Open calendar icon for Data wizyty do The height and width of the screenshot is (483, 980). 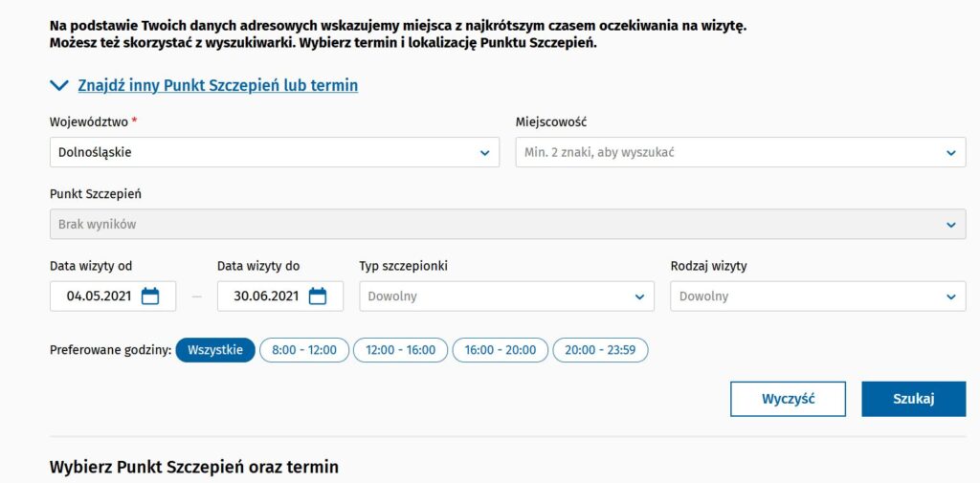pos(318,296)
